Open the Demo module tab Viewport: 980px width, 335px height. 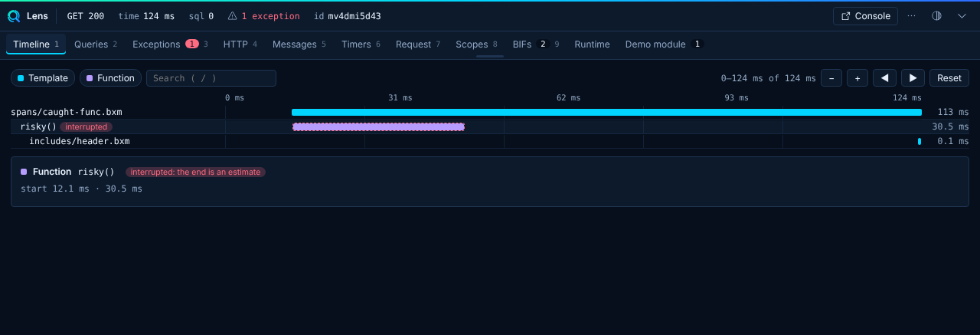[663, 44]
